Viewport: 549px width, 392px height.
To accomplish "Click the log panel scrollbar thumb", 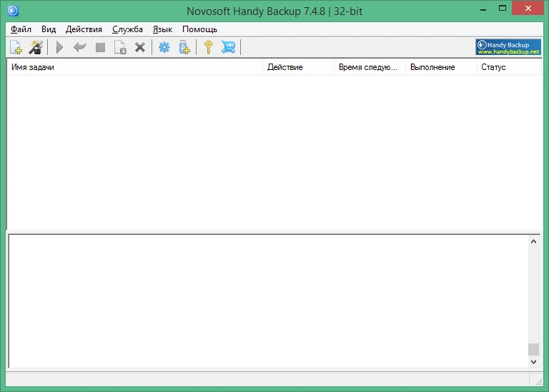I will (x=533, y=349).
